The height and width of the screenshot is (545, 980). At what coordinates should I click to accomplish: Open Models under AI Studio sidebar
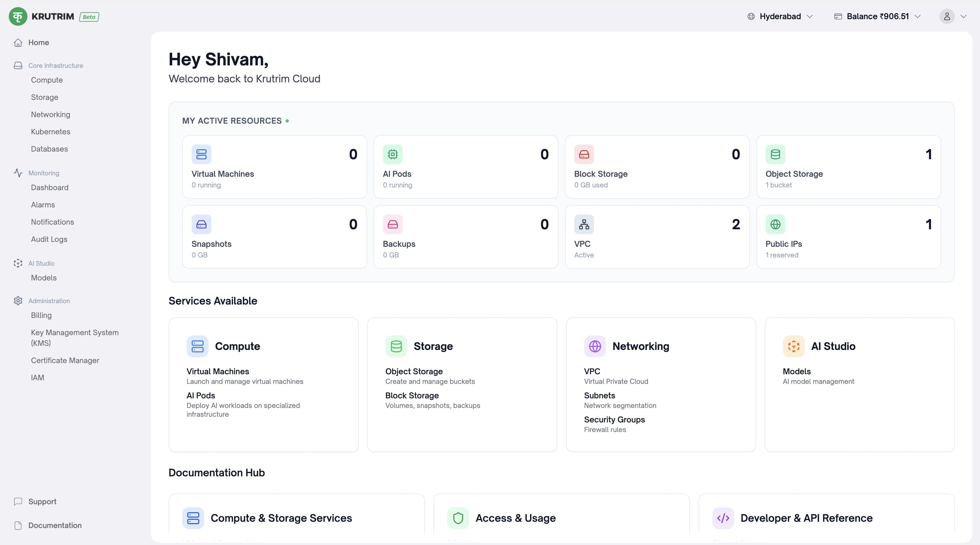[x=44, y=278]
